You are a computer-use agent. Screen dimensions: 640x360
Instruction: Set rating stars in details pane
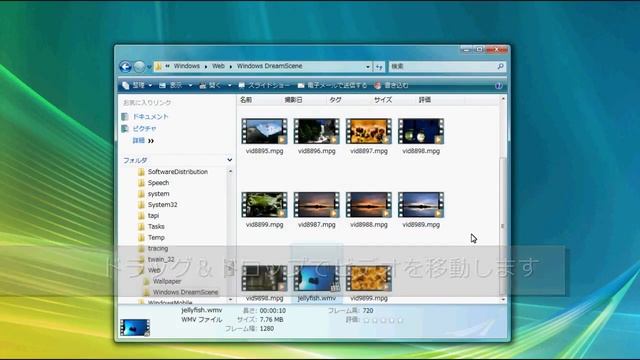(x=383, y=320)
